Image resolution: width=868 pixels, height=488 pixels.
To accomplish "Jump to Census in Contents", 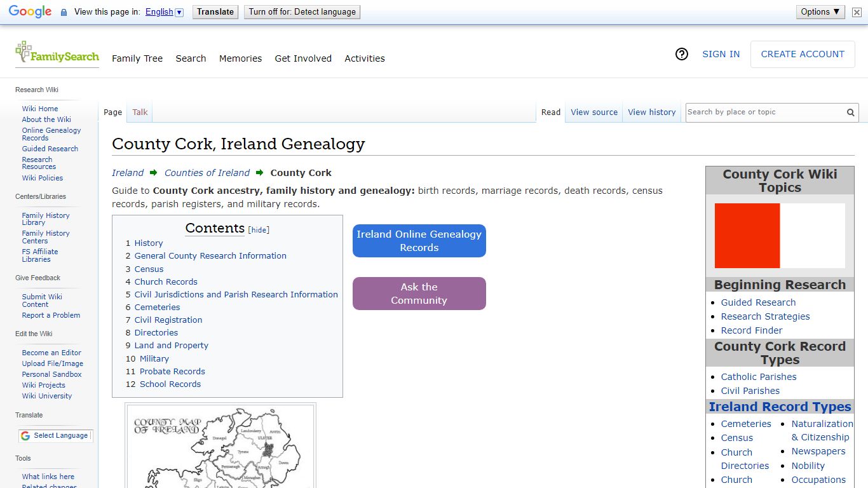I will click(x=149, y=269).
